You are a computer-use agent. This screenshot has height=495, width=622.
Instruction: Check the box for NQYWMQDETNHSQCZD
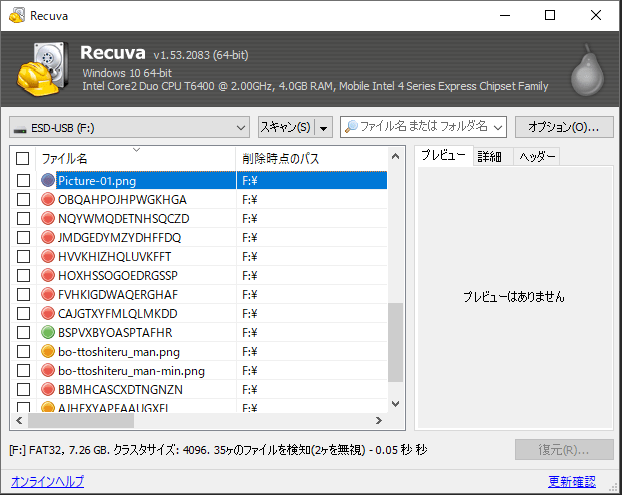tap(23, 218)
